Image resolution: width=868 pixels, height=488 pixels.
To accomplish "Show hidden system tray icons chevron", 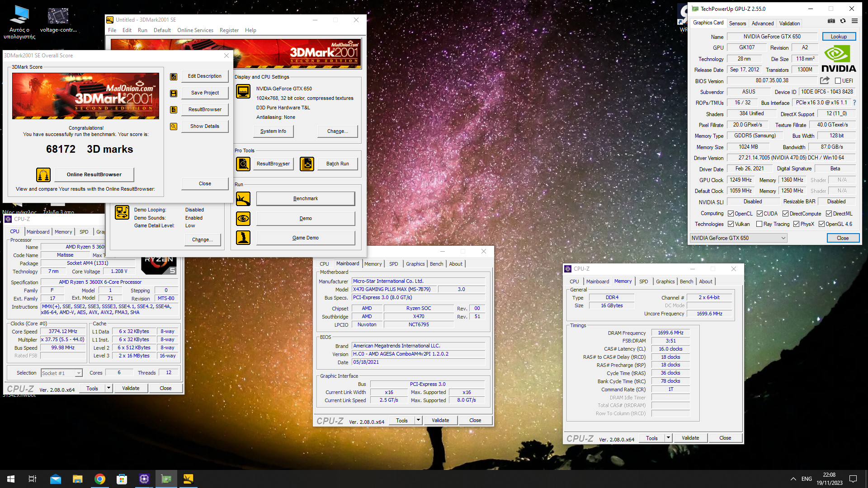I will click(x=793, y=479).
